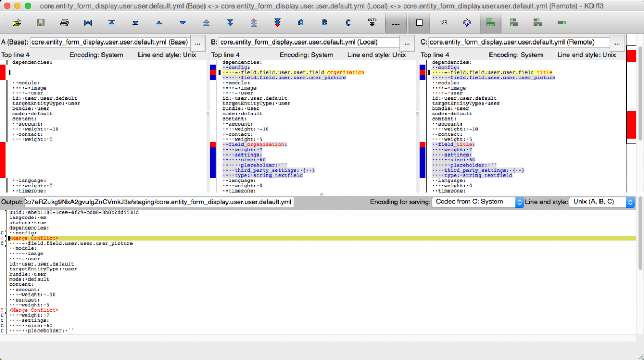Image resolution: width=644 pixels, height=360 pixels.
Task: Browse for the Remote file using ellipsis button
Action: [618, 43]
